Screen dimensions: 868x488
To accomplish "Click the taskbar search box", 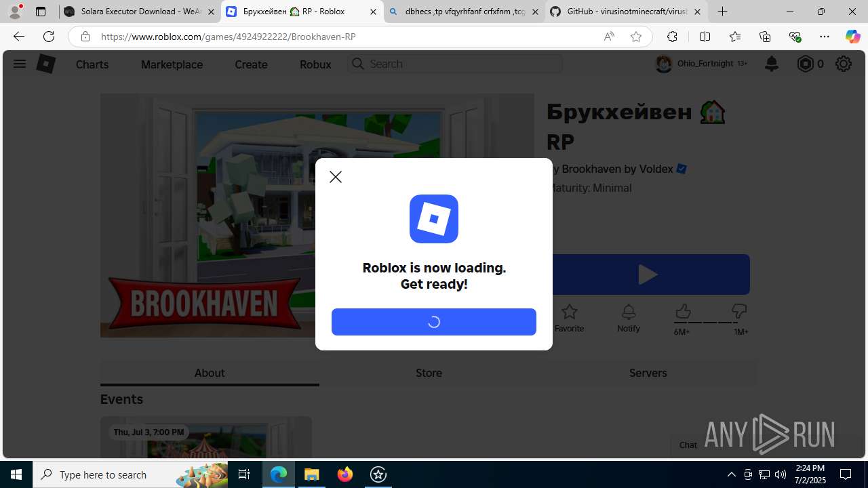I will click(131, 474).
